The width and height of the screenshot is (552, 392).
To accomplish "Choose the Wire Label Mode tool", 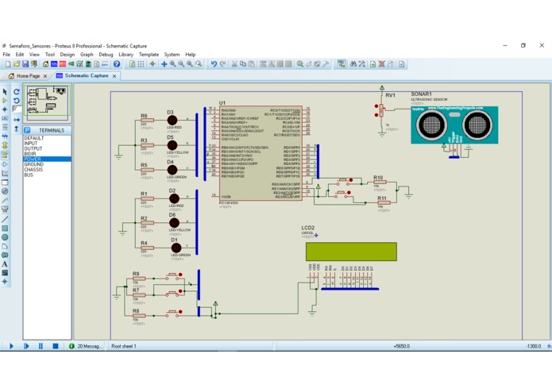I will pos(5,118).
